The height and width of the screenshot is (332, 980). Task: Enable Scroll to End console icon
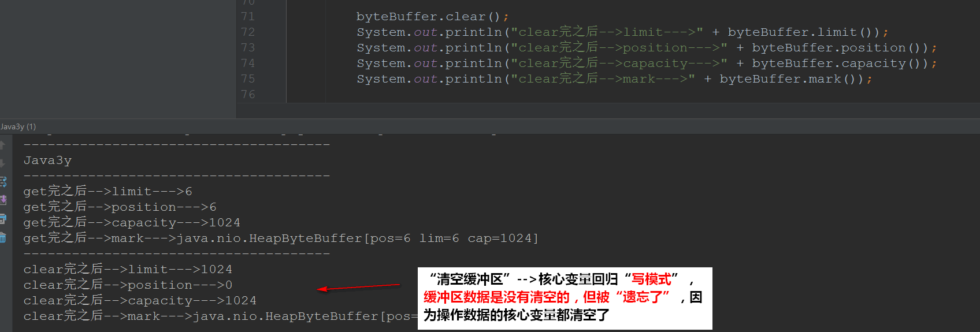point(3,200)
